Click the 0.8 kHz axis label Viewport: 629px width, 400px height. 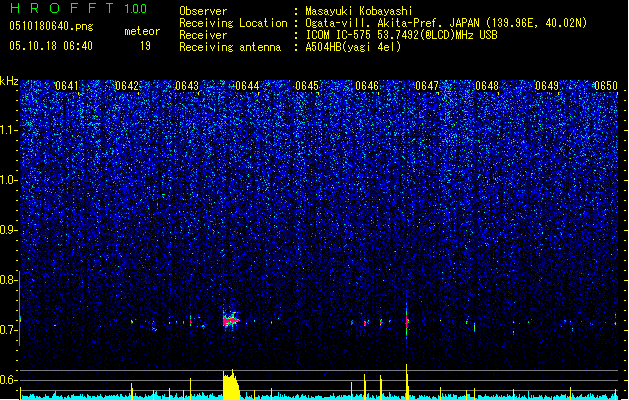8,280
